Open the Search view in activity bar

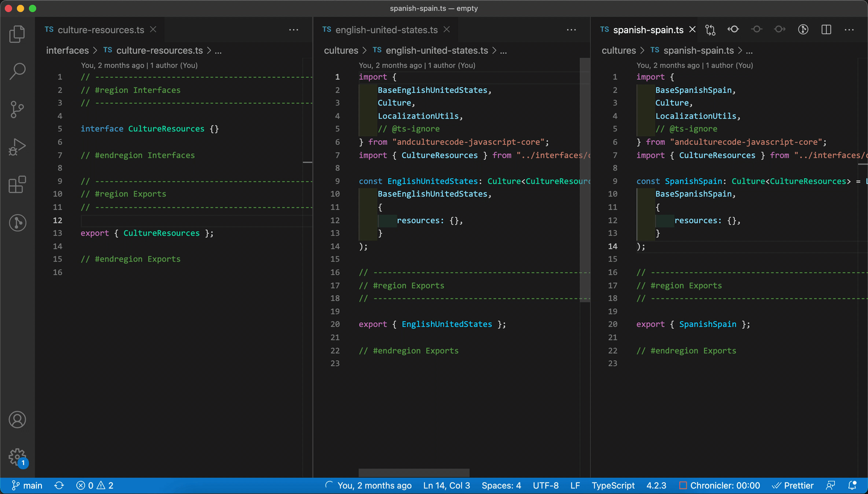point(17,71)
